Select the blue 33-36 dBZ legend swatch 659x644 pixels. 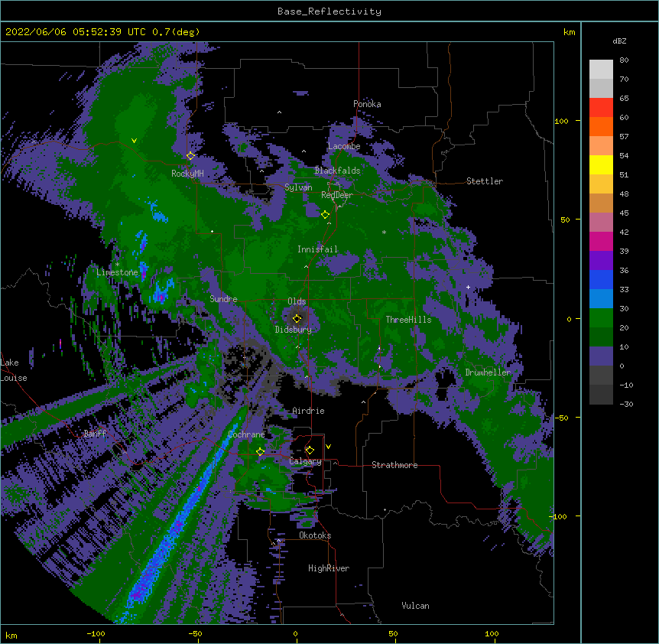pos(601,279)
